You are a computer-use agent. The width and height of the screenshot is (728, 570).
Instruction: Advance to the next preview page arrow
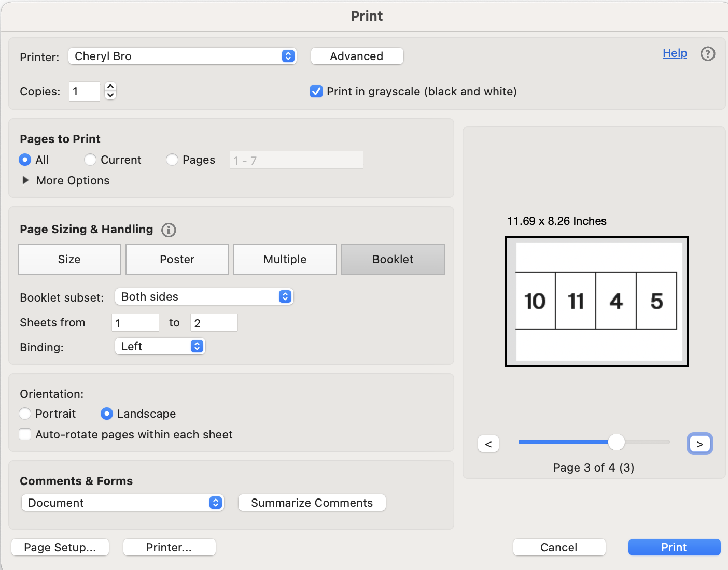[x=699, y=443]
